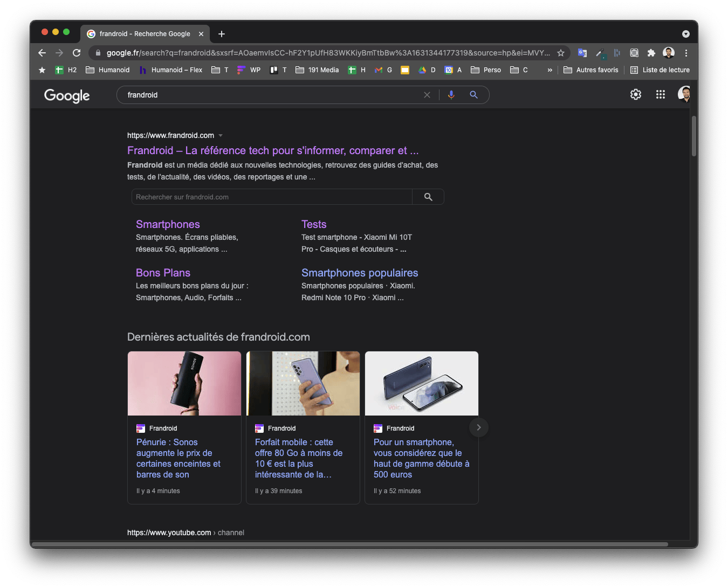Open the Humanoid – Flex bookmark
728x588 pixels.
(170, 70)
